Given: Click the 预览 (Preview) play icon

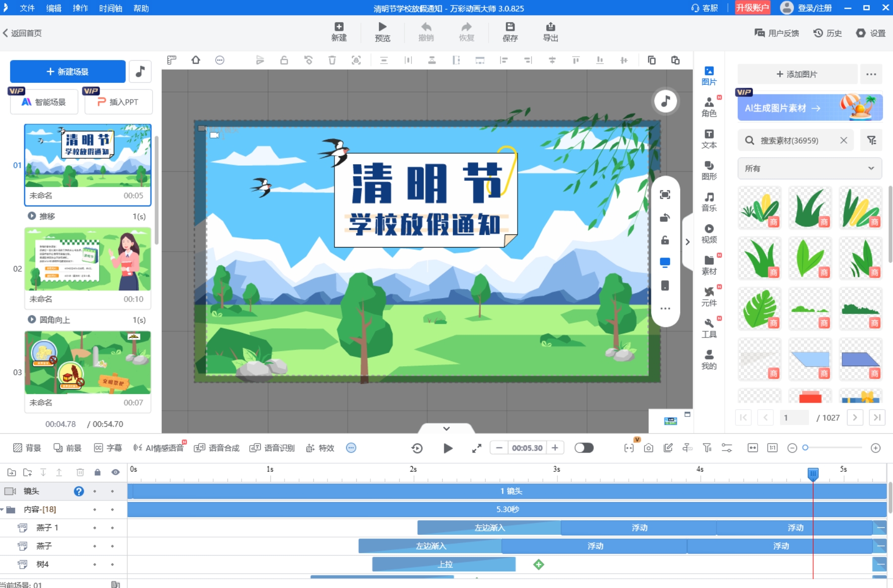Looking at the screenshot, I should click(x=382, y=32).
